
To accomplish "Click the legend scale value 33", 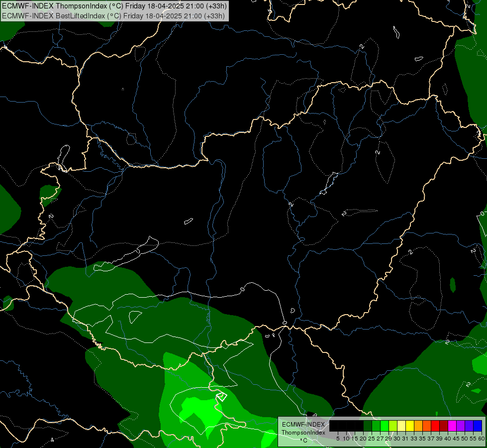I will coord(414,439).
